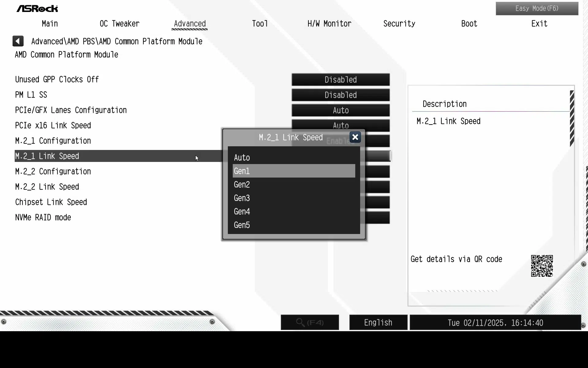Screen dimensions: 588x368
Task: Select the NVMe RAID mode setting
Action: pyautogui.click(x=43, y=217)
